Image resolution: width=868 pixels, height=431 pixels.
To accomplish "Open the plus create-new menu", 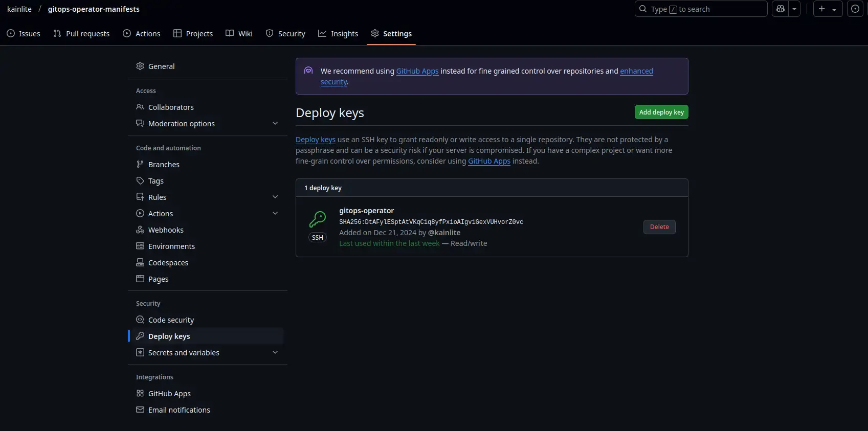I will pos(828,9).
